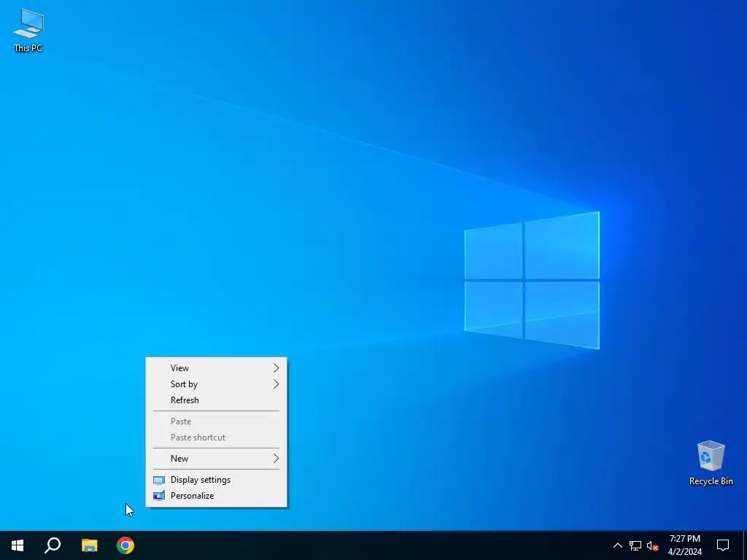747x560 pixels.
Task: Select the Recycle Bin desktop icon
Action: [711, 462]
